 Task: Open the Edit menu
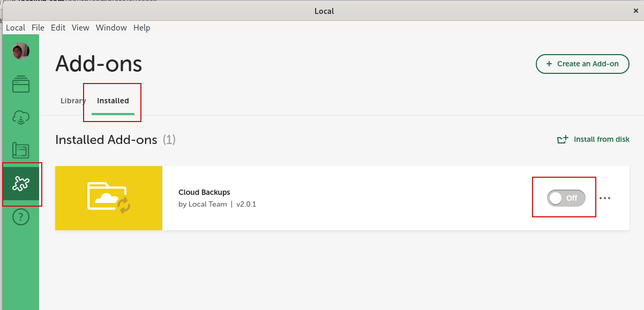coord(58,28)
